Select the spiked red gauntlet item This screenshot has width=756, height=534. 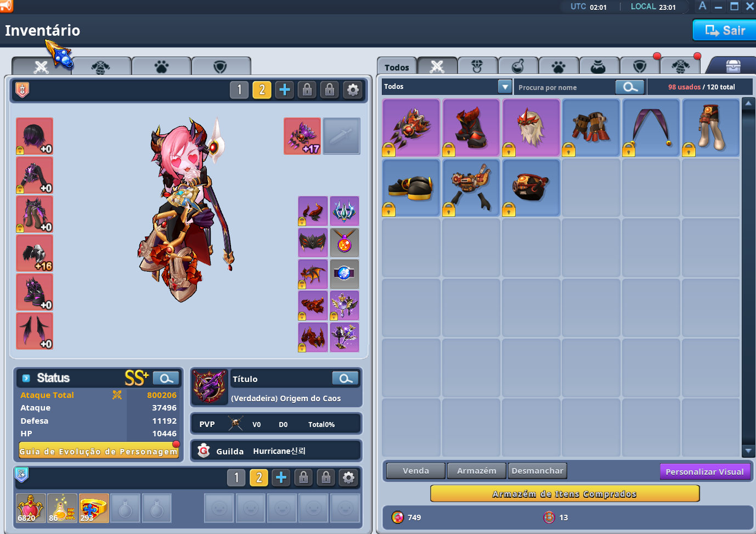[411, 128]
